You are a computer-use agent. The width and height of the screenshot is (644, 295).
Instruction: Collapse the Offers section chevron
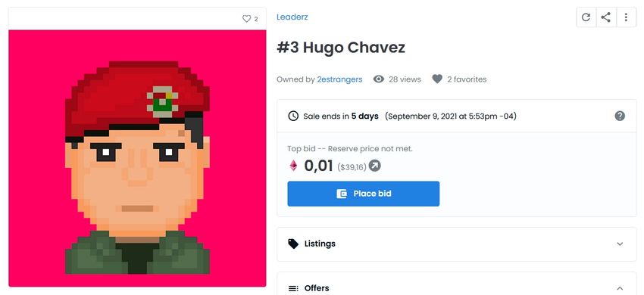pos(620,288)
